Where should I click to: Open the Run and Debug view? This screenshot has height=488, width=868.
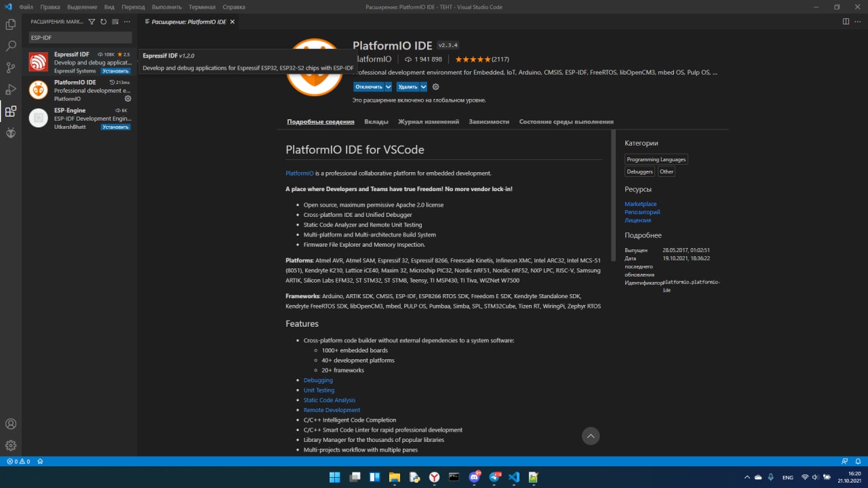click(x=11, y=89)
